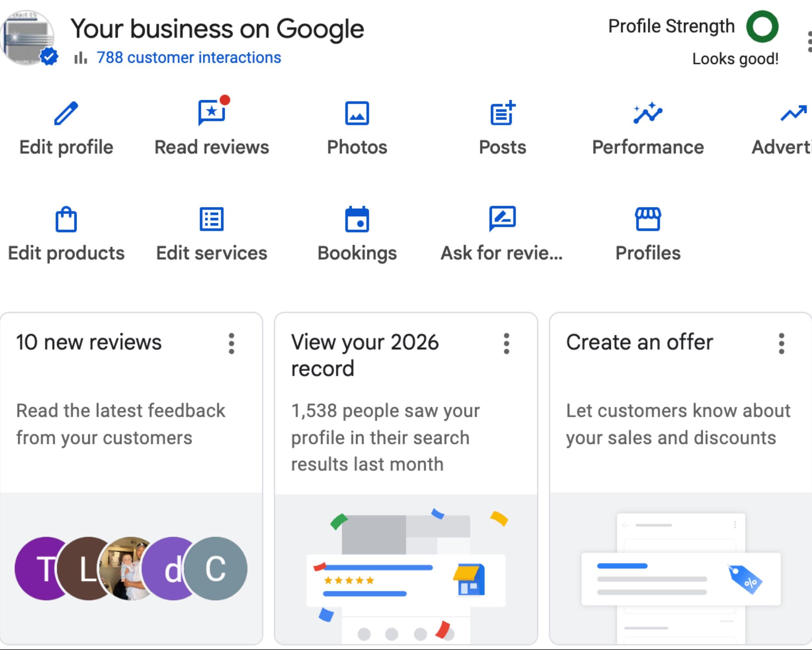Click the verified badge on business logo

pos(49,57)
